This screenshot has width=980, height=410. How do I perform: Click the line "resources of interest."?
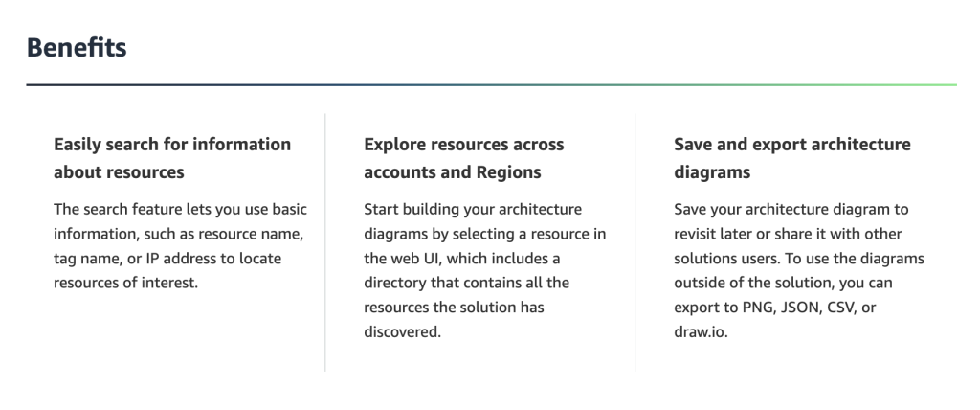(125, 284)
